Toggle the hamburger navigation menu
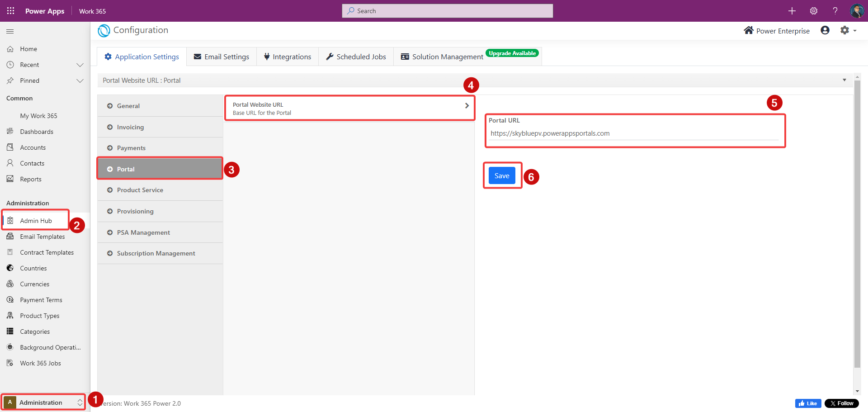868x412 pixels. (10, 31)
